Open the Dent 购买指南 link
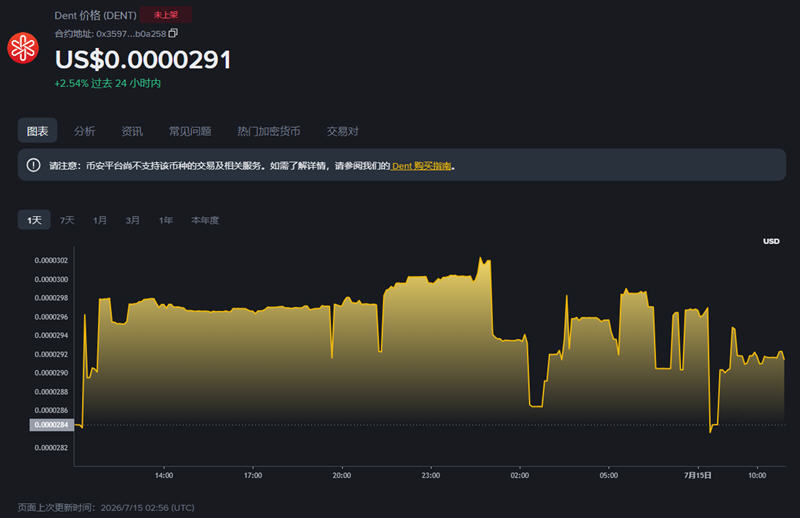Image resolution: width=800 pixels, height=518 pixels. 421,166
